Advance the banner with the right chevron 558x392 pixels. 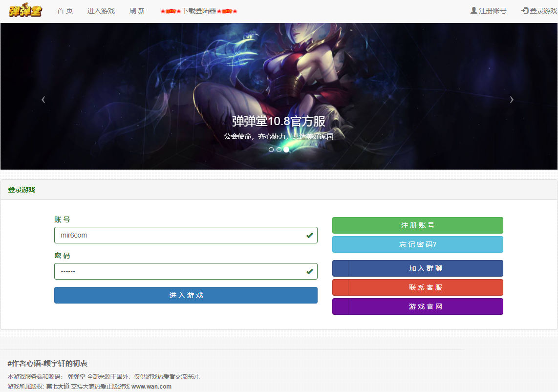pos(512,100)
